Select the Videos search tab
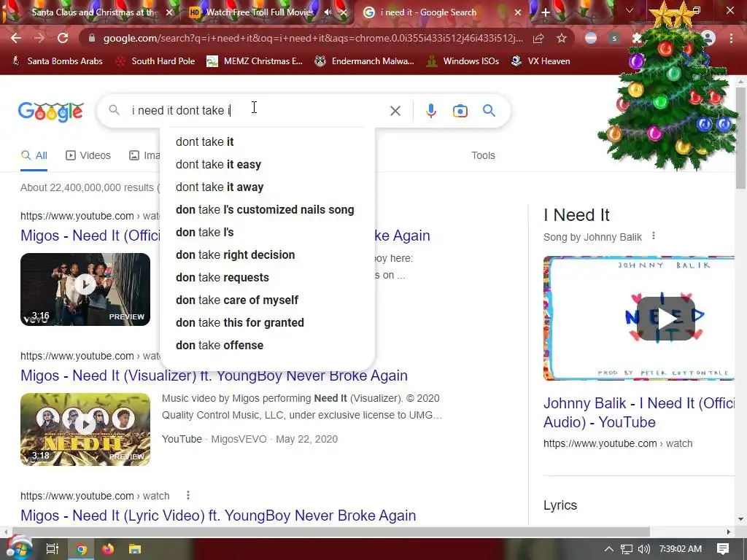 pyautogui.click(x=88, y=155)
